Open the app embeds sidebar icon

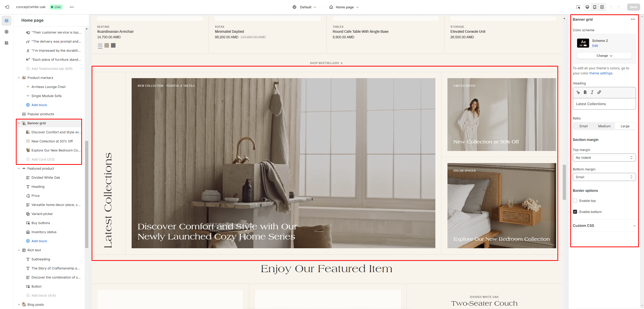click(x=7, y=43)
